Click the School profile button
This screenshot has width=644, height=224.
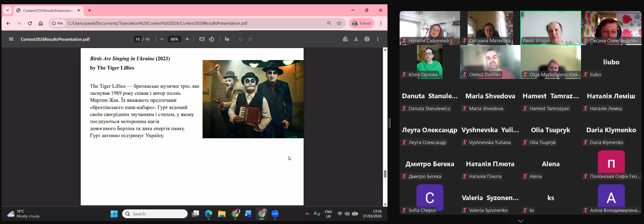pyautogui.click(x=361, y=23)
